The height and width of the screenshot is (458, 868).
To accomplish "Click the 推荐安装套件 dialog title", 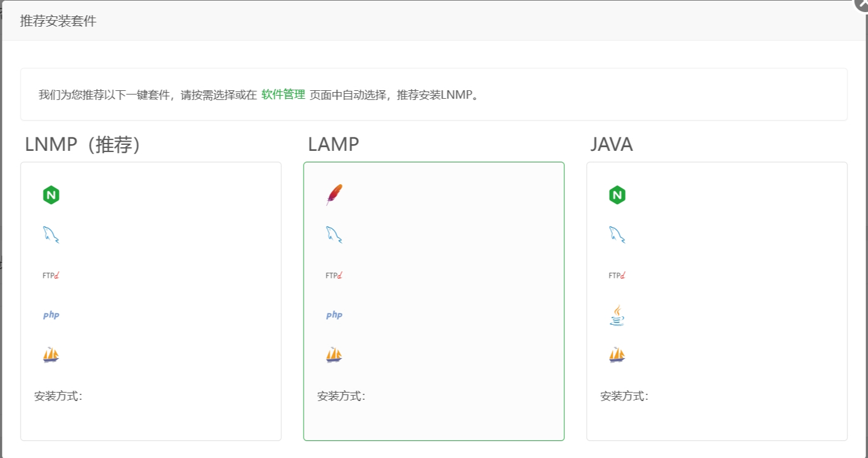I will coord(58,21).
